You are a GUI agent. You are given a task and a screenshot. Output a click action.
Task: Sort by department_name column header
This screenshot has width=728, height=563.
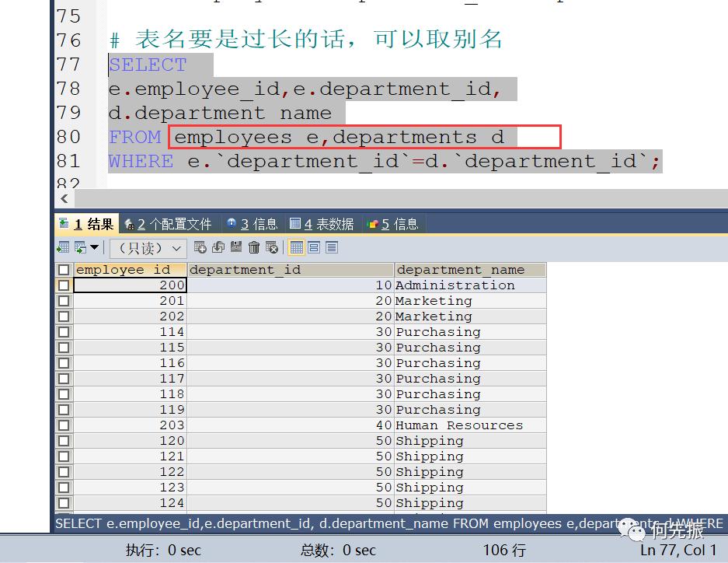tap(470, 270)
